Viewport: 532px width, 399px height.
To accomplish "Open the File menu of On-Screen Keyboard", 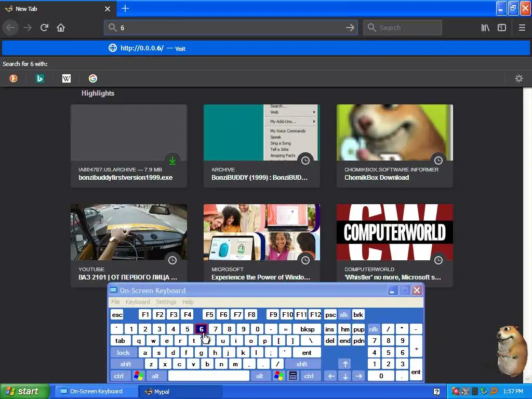I will [x=115, y=302].
